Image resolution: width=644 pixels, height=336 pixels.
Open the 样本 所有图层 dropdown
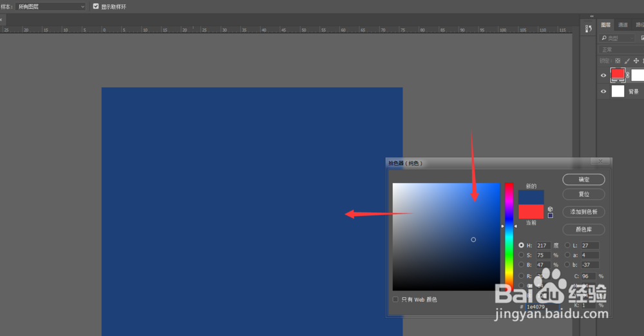pyautogui.click(x=50, y=6)
